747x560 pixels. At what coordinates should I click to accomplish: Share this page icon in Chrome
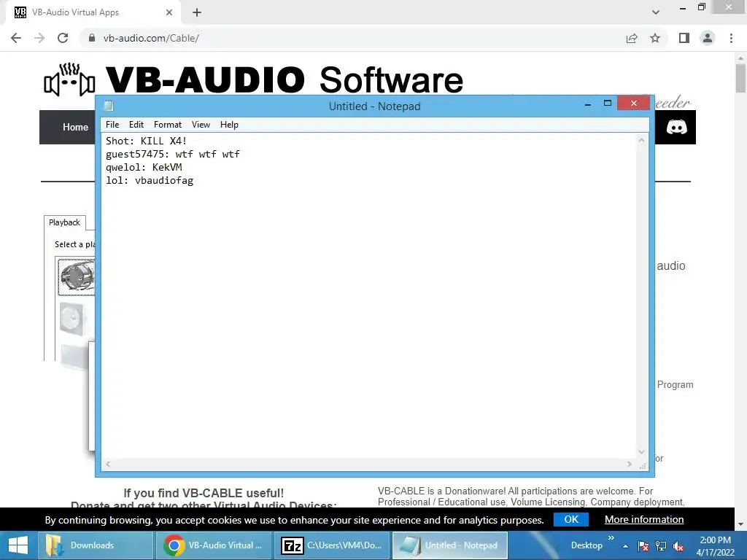[632, 38]
